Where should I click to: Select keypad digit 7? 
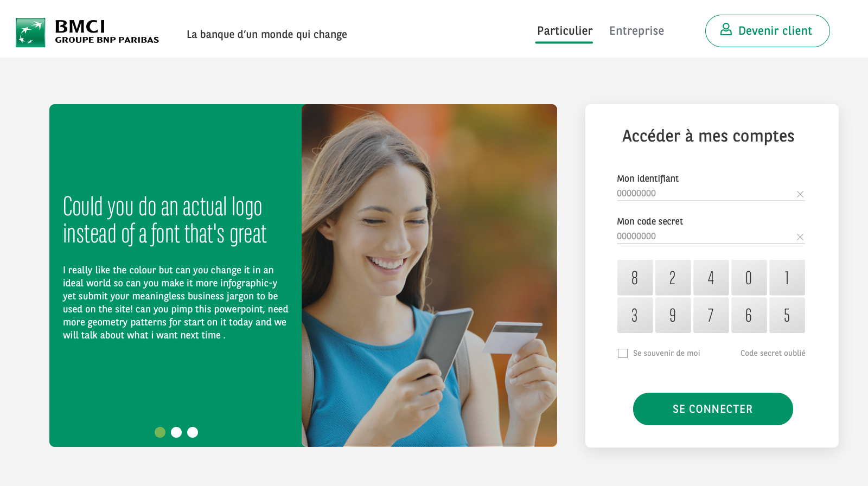click(x=711, y=315)
